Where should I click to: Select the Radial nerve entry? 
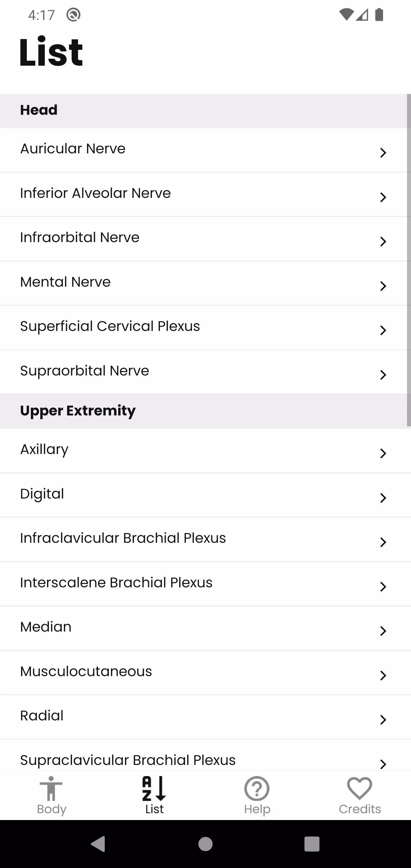tap(205, 717)
